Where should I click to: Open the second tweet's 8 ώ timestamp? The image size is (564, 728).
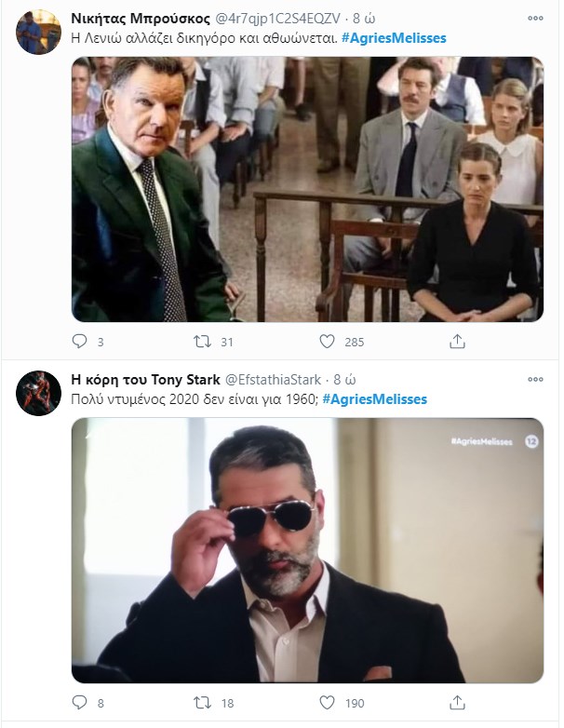[x=346, y=380]
